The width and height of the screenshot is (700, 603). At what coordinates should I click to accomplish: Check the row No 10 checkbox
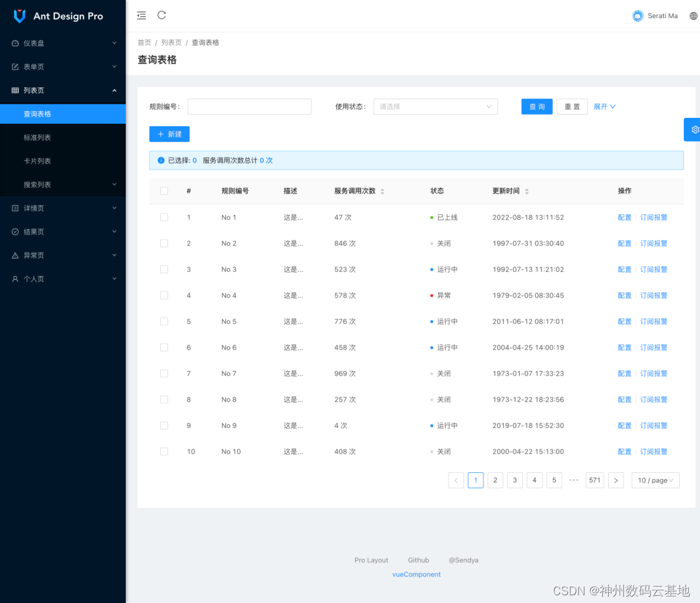pos(164,452)
